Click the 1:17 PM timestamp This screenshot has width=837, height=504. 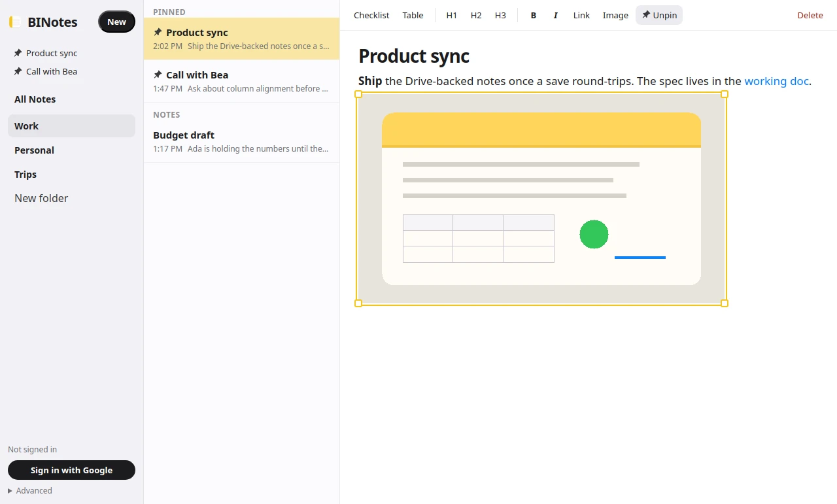pyautogui.click(x=167, y=149)
